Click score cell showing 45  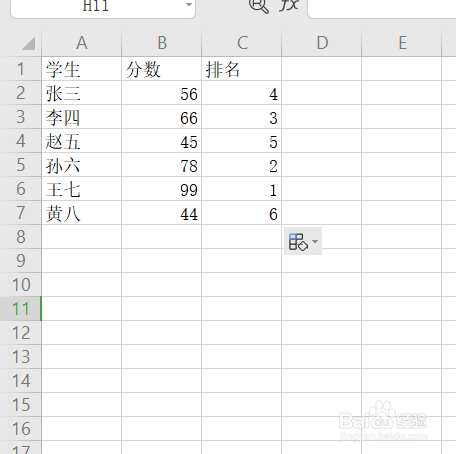[162, 141]
